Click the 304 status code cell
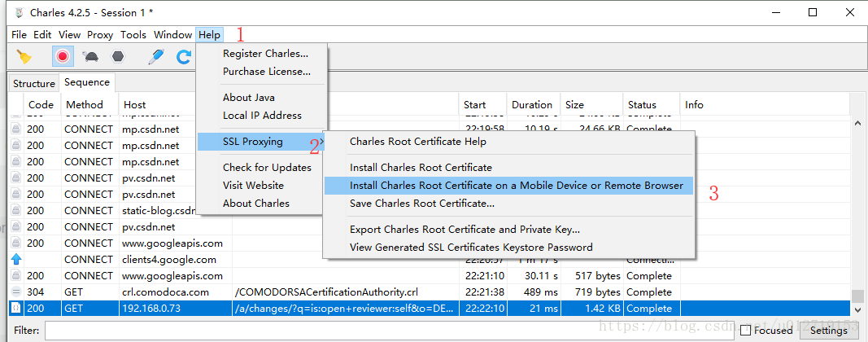The height and width of the screenshot is (342, 868). [42, 292]
